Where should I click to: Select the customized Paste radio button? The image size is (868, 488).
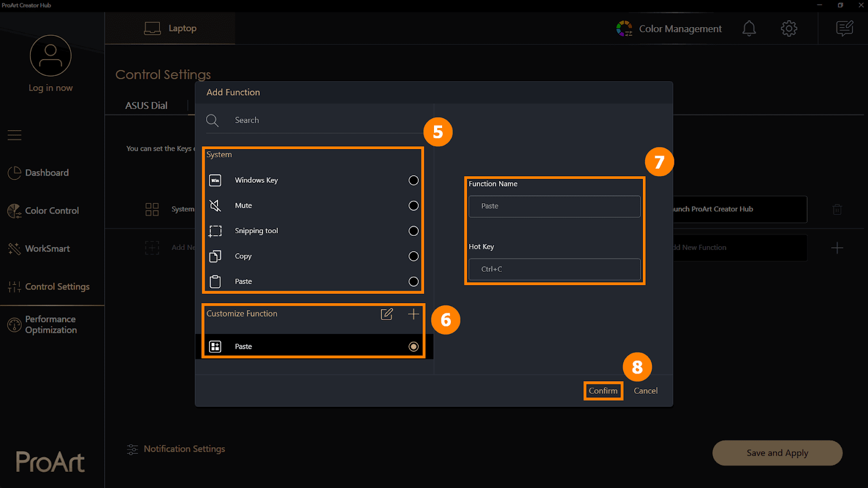[x=413, y=346]
